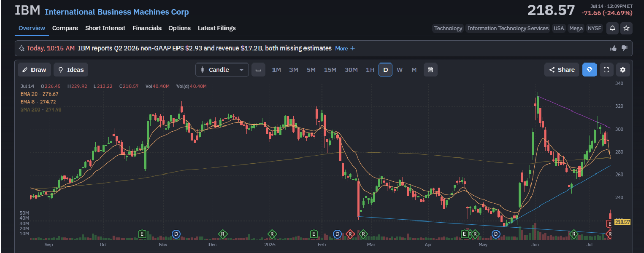Select the D daily timeframe
Screen dimensions: 644x253
tap(385, 70)
